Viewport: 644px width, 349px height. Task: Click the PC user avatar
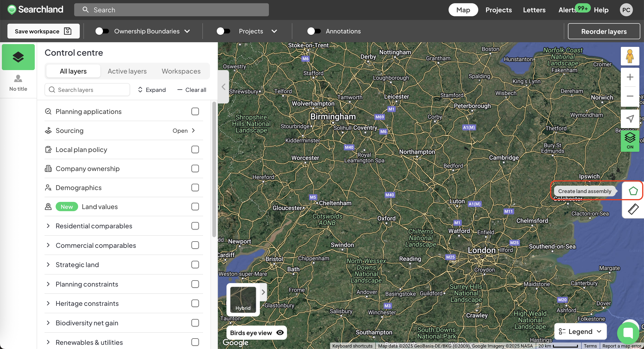[626, 10]
